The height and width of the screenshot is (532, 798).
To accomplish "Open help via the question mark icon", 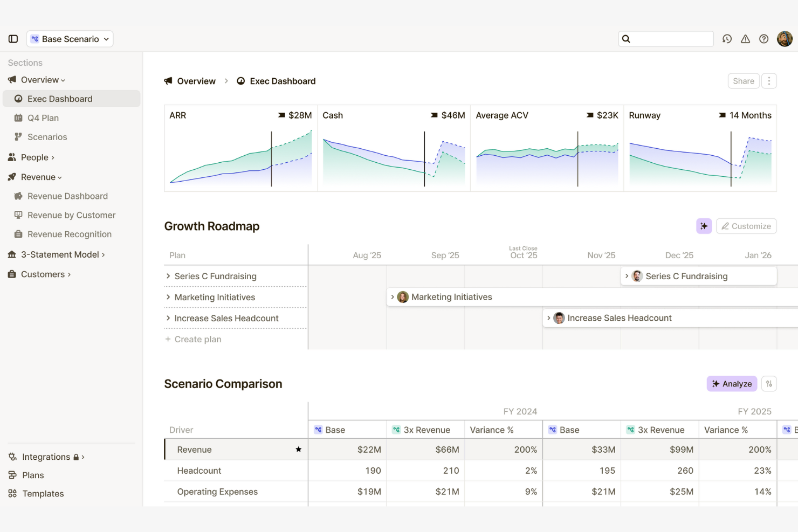I will click(x=763, y=38).
